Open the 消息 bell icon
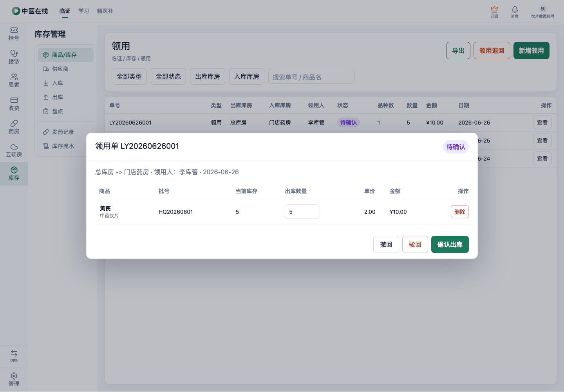564x392 pixels. (515, 9)
